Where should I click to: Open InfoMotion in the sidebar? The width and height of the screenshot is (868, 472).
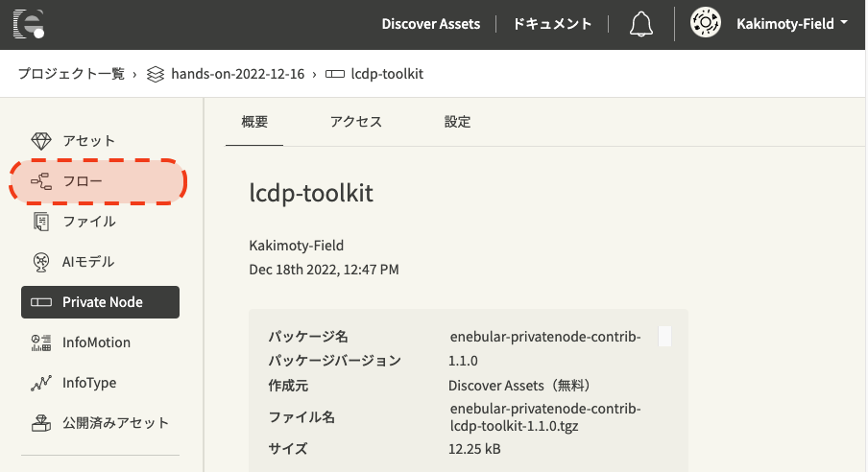pyautogui.click(x=100, y=342)
